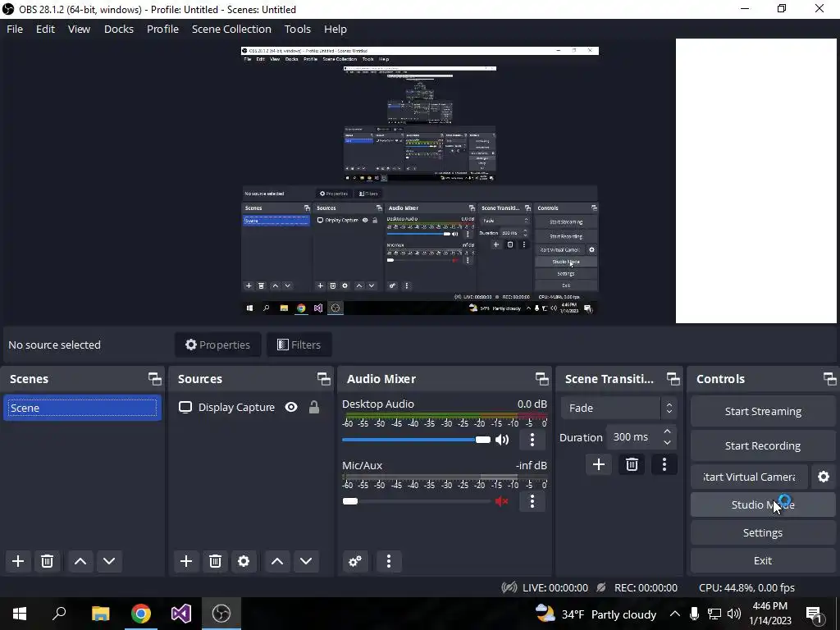The height and width of the screenshot is (630, 840).
Task: Click the preview canvas thumbnail
Action: 420,180
